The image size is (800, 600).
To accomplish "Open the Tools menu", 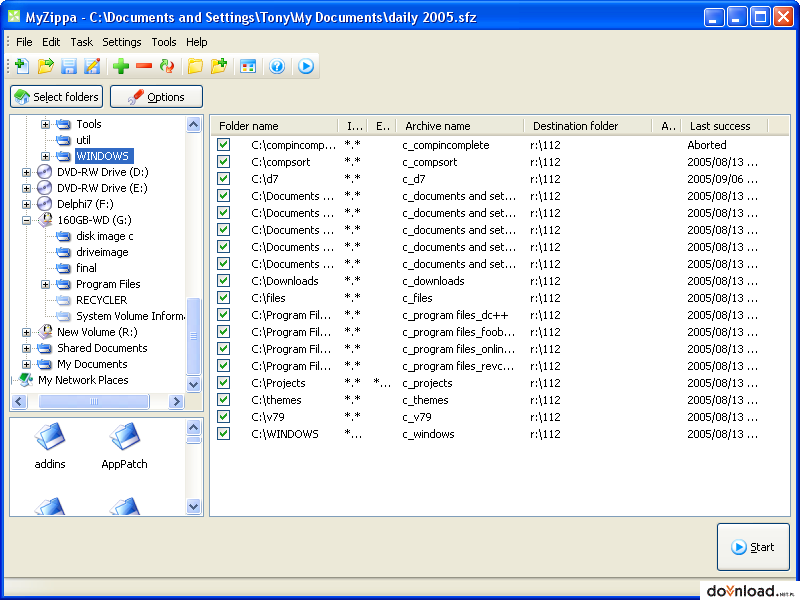I will coord(164,42).
